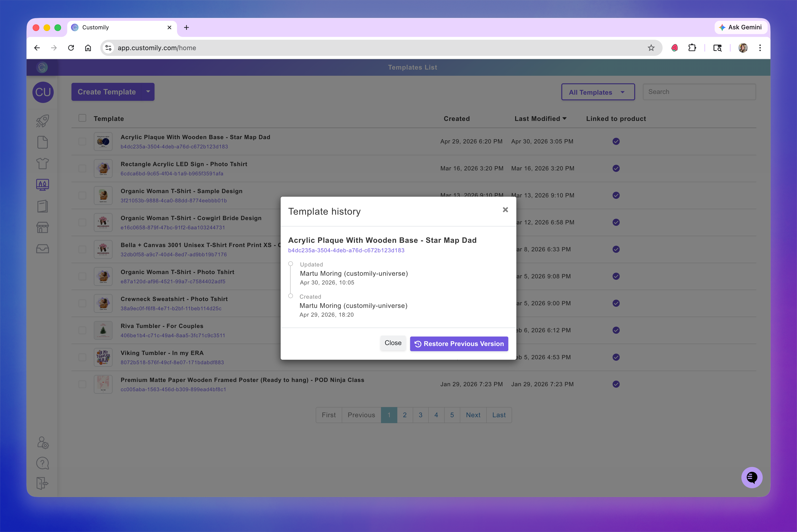Check the Organic Woman Sample Design row

[x=82, y=195]
